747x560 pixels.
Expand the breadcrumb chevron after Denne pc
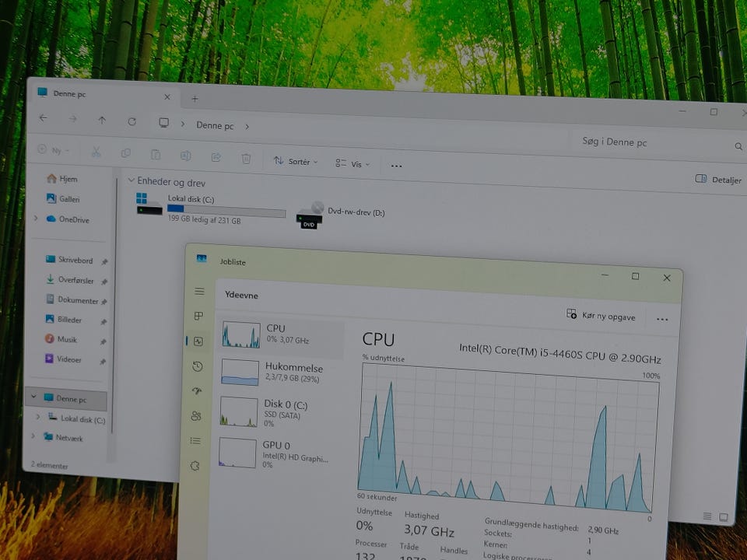point(247,127)
